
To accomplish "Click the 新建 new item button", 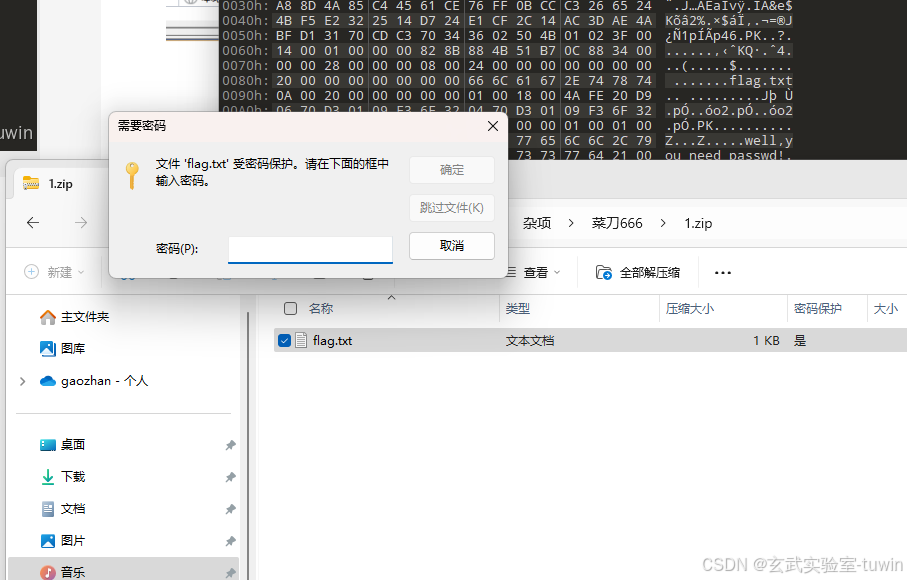I will point(54,272).
